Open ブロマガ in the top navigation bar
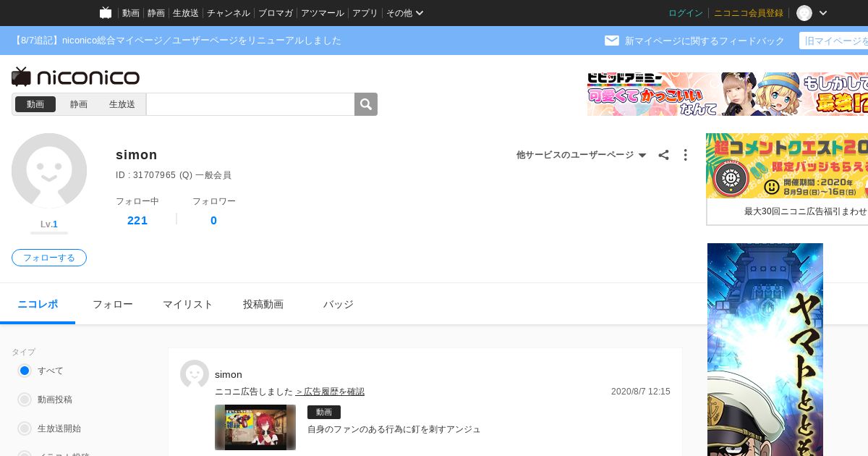This screenshot has width=868, height=456. [276, 13]
